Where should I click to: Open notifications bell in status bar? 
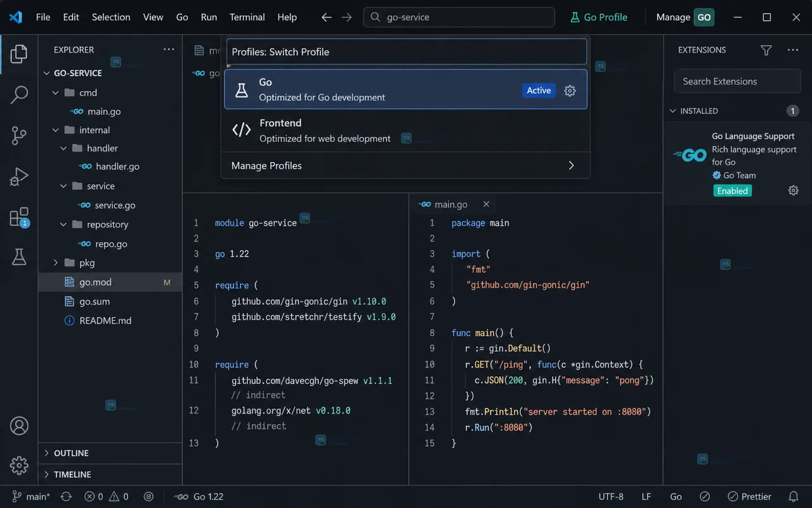pos(793,497)
